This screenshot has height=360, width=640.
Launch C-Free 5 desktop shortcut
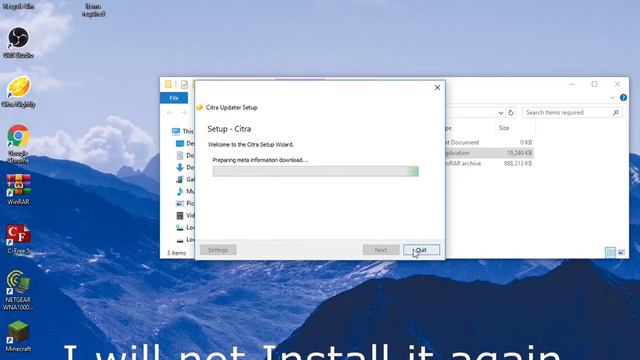18,239
